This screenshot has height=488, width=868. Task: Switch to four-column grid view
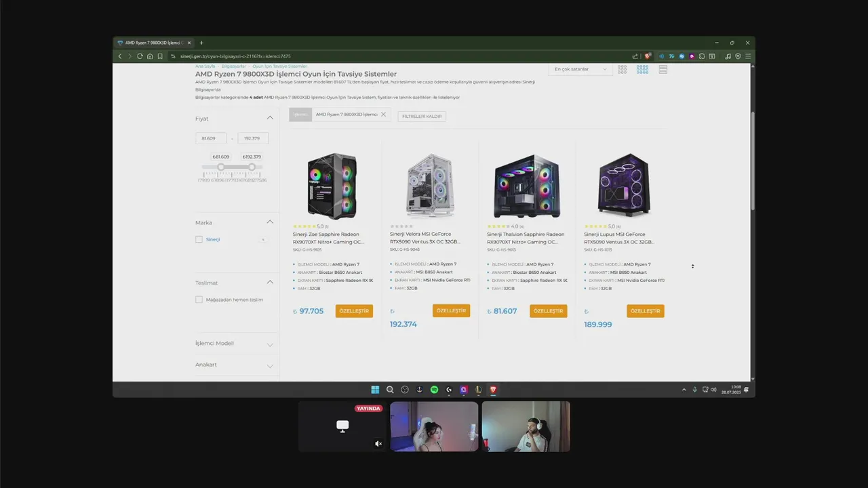(642, 69)
